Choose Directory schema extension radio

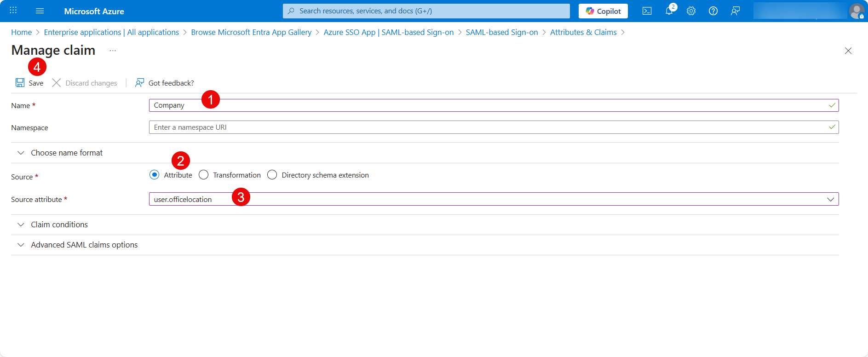pyautogui.click(x=272, y=175)
